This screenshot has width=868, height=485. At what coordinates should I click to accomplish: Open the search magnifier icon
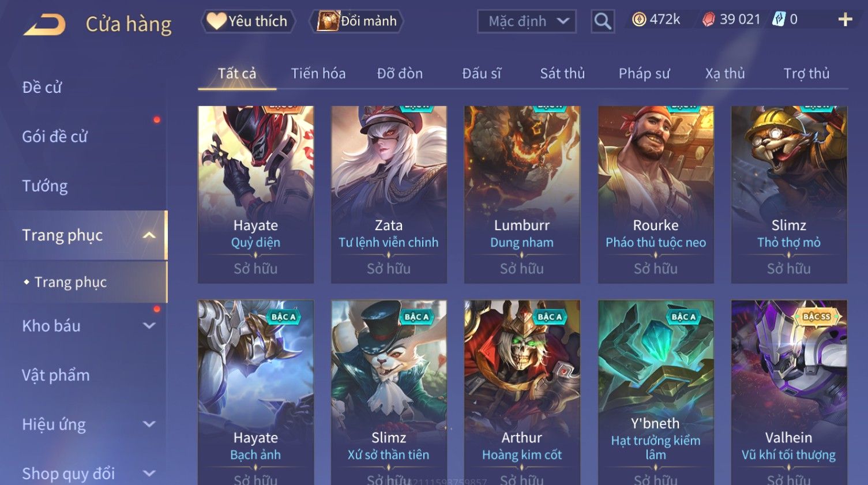point(603,21)
